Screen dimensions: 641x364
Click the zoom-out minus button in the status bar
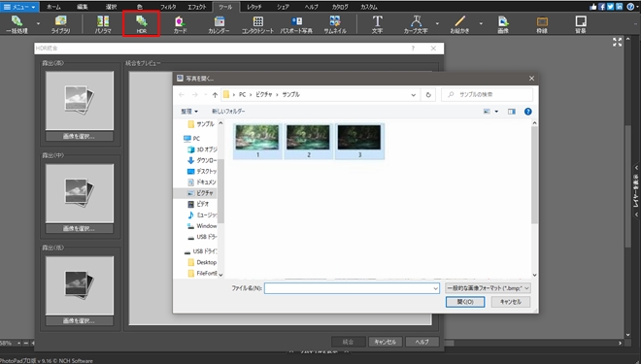tap(26, 344)
